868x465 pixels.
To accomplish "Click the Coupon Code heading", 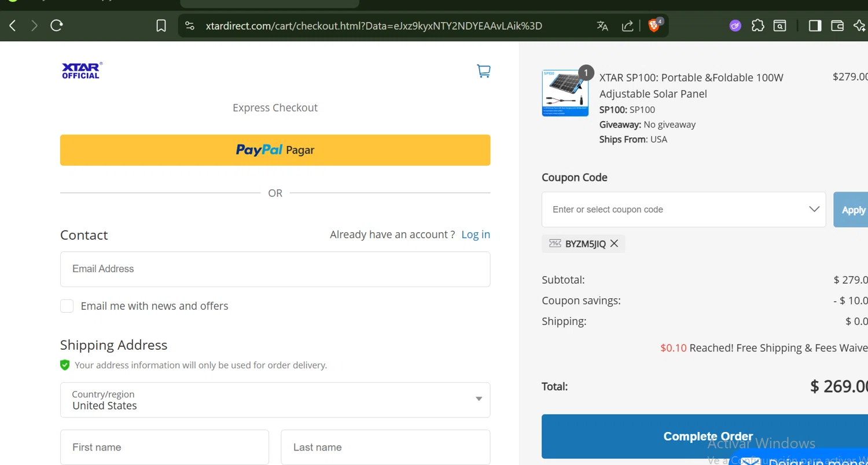I will click(575, 178).
